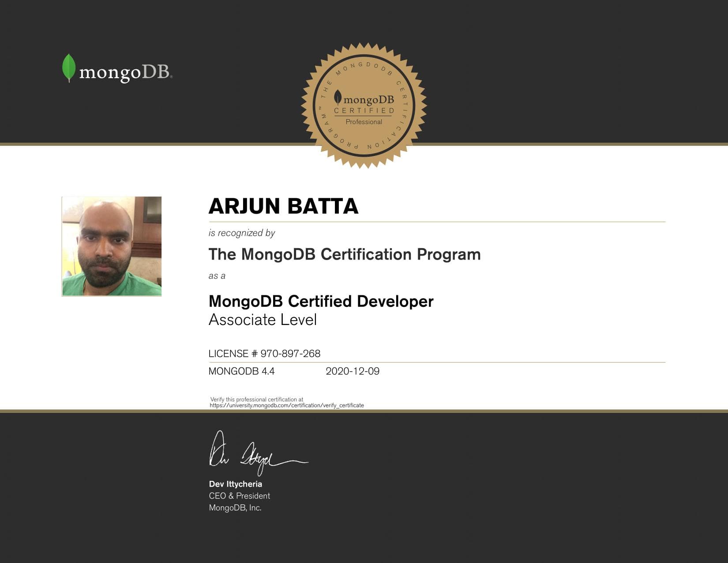Screen dimensions: 728x563
Task: Click the mongoDB leaf logo
Action: (68, 68)
